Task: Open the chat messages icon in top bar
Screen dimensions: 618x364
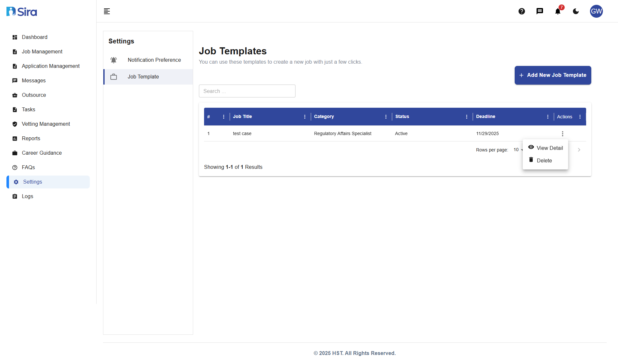Action: (540, 11)
